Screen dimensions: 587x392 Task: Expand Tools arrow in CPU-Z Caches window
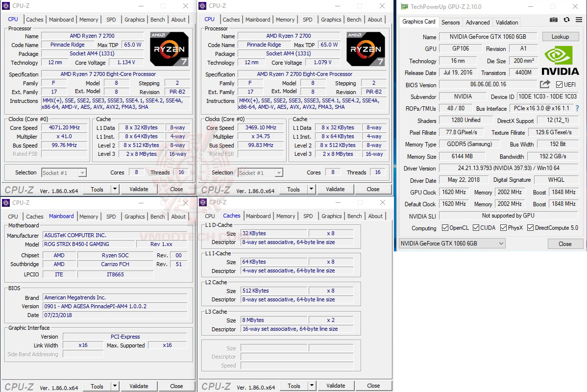[x=312, y=386]
